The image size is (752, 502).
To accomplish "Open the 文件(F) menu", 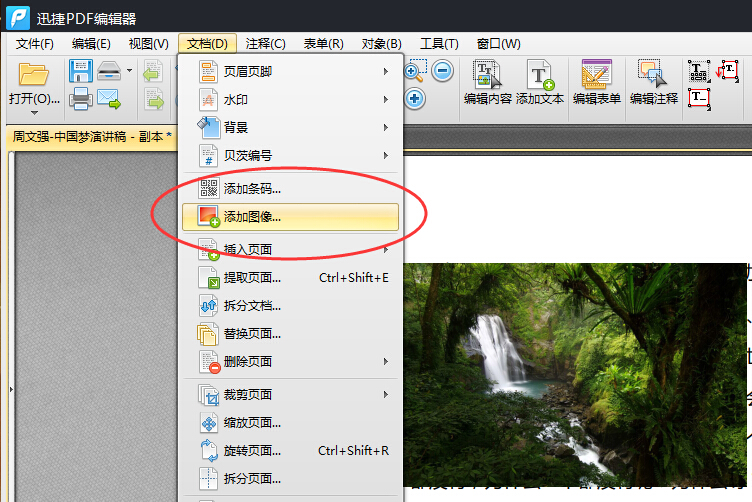I will [x=34, y=44].
